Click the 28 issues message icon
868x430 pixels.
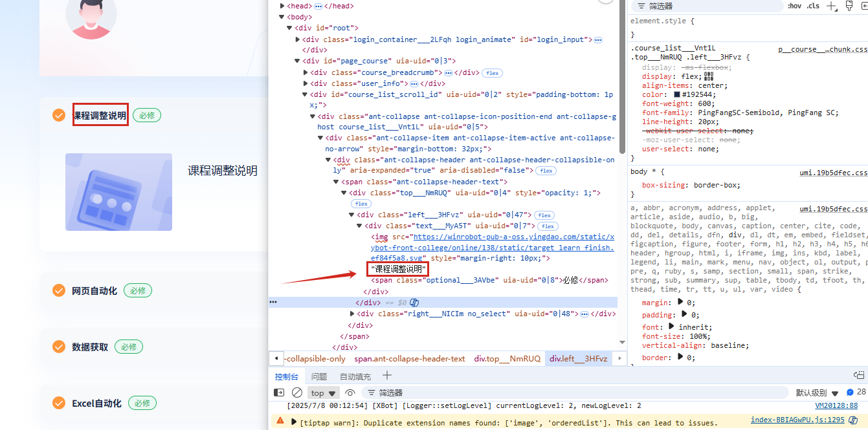856,392
